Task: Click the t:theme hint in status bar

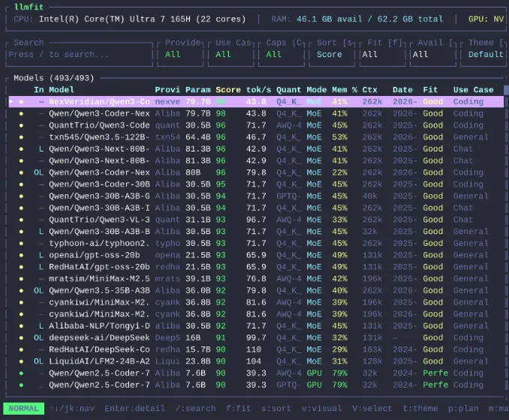Action: click(420, 408)
